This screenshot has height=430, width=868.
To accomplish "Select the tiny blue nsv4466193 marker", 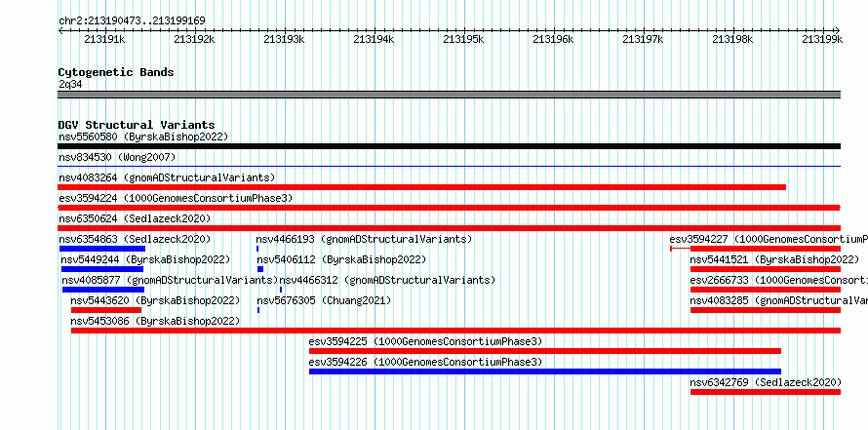I will [x=257, y=249].
